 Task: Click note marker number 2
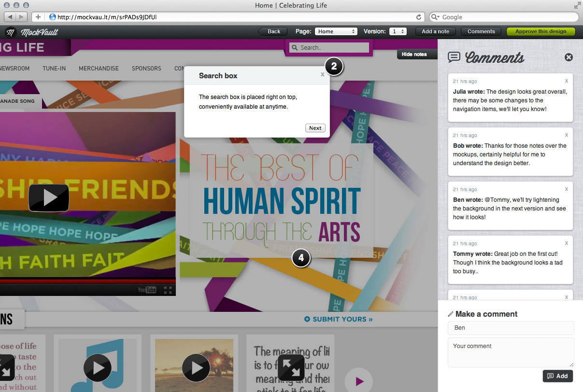(x=334, y=67)
